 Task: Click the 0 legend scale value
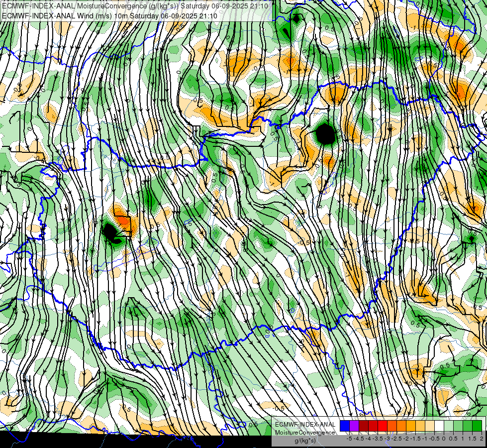click(x=444, y=439)
